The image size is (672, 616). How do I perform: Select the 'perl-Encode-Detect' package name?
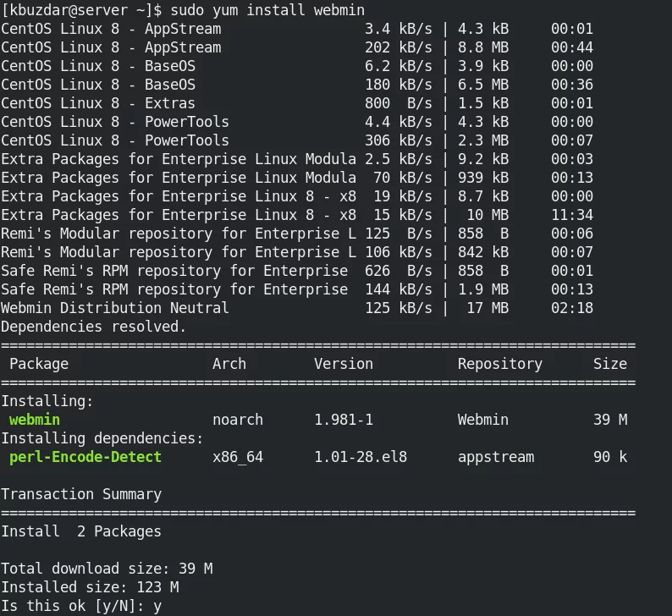coord(85,457)
